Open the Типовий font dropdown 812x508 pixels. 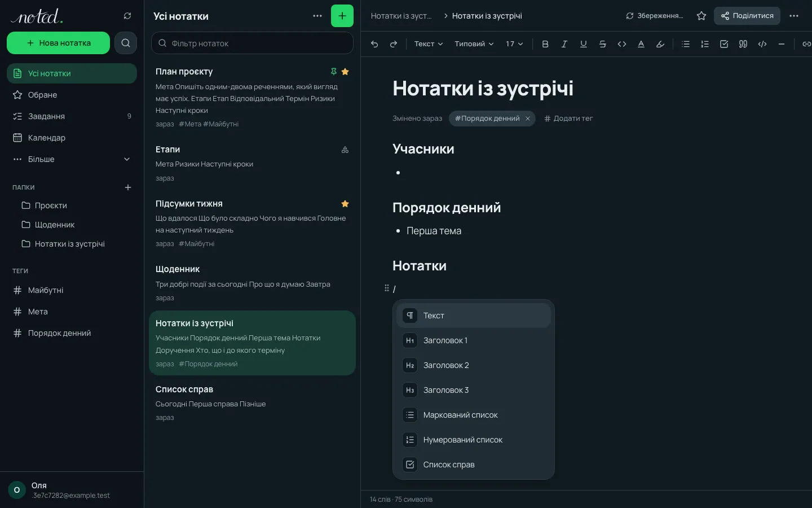[x=474, y=44]
